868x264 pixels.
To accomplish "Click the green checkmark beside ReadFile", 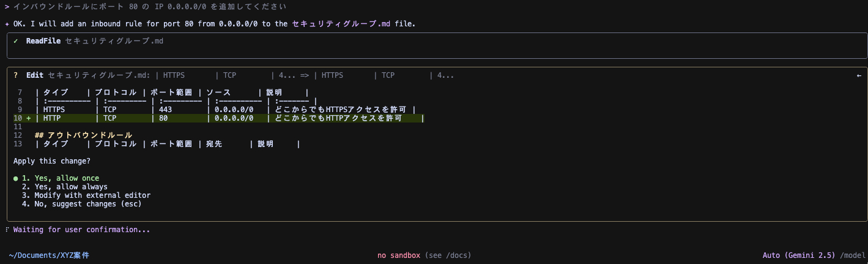I will click(15, 41).
